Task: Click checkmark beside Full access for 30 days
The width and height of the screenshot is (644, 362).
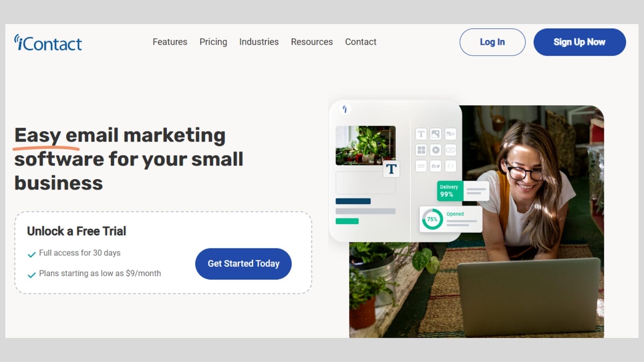Action: (x=31, y=254)
